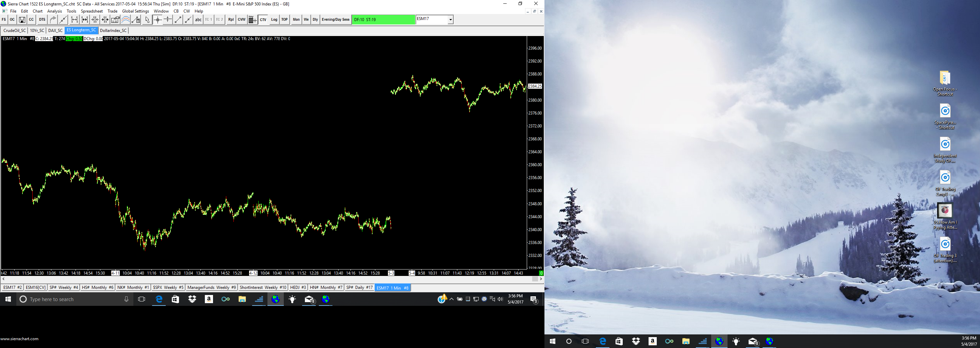Open the Tools menu
Image resolution: width=980 pixels, height=348 pixels.
(x=71, y=11)
